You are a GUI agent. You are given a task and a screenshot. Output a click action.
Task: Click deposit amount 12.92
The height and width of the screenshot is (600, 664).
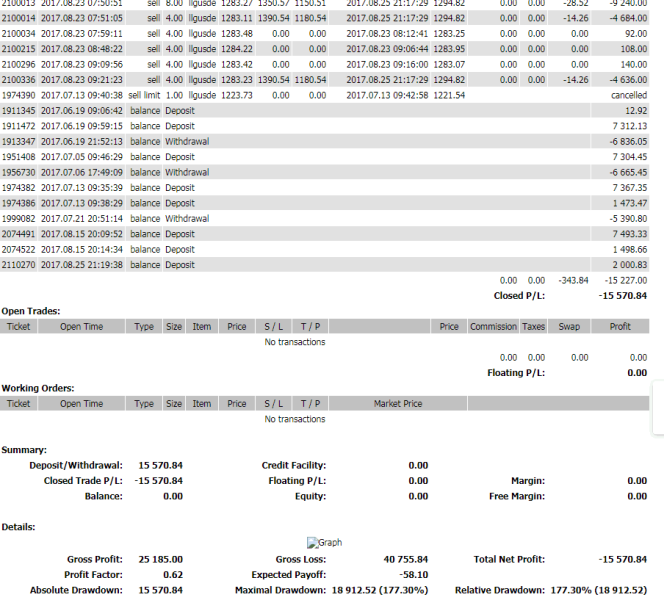(636, 111)
